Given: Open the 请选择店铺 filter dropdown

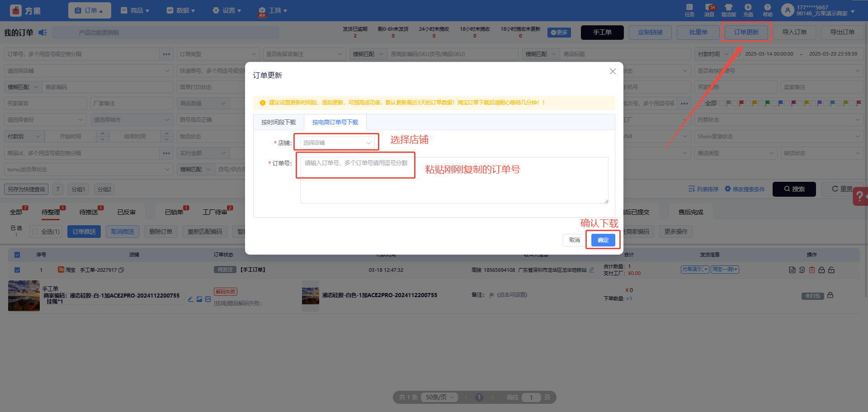Looking at the screenshot, I should [89, 71].
